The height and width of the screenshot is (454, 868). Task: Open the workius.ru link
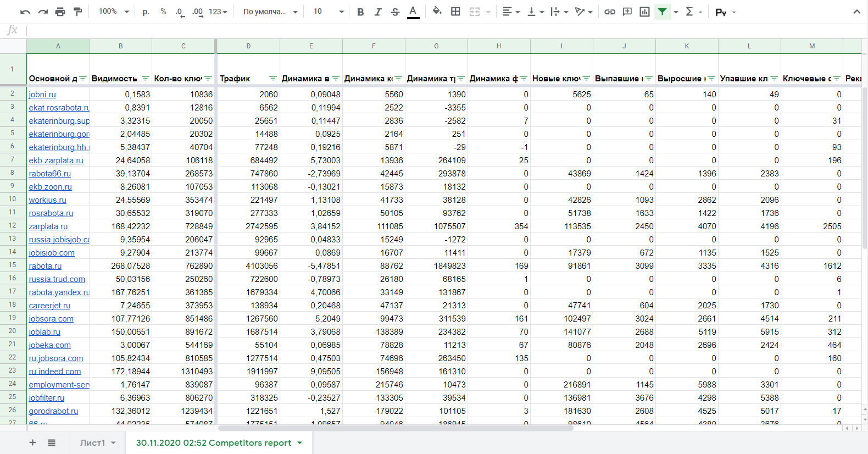47,200
